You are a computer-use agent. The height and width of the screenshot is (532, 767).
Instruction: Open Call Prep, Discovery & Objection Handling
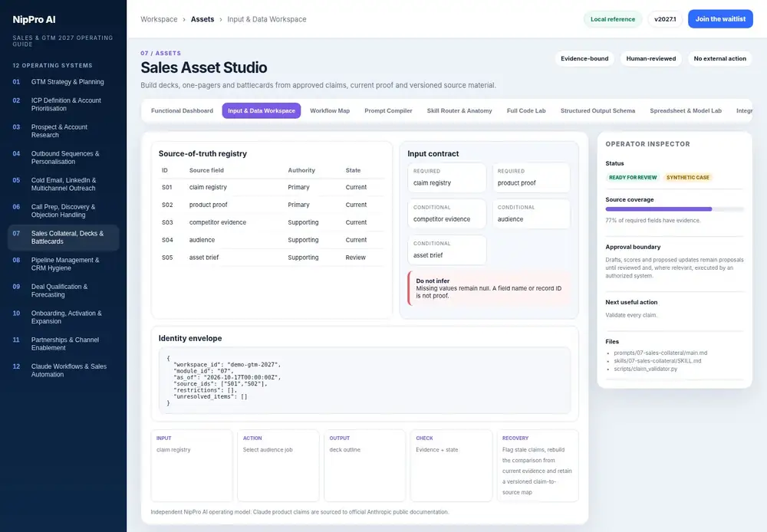coord(64,211)
